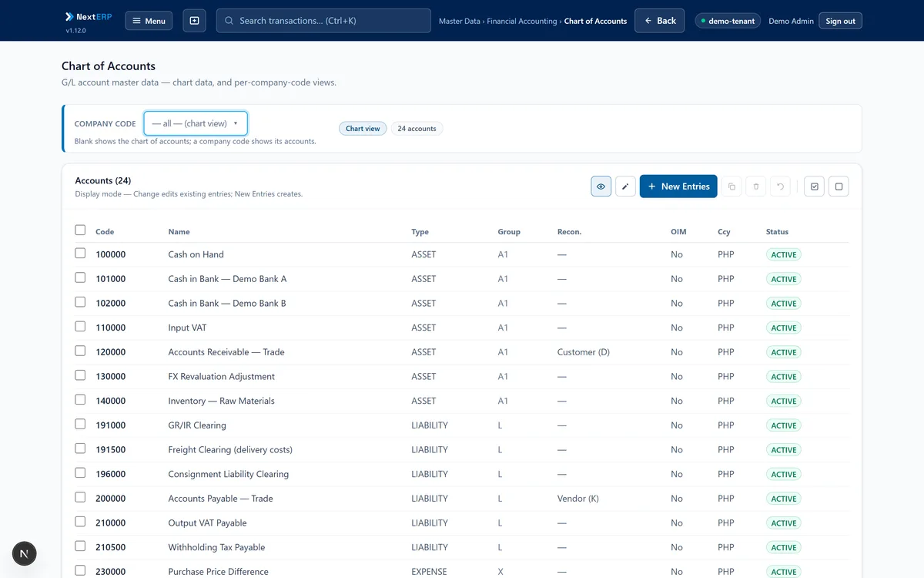Tick checkbox for account 140000
Screen dimensions: 924x578
coord(80,399)
